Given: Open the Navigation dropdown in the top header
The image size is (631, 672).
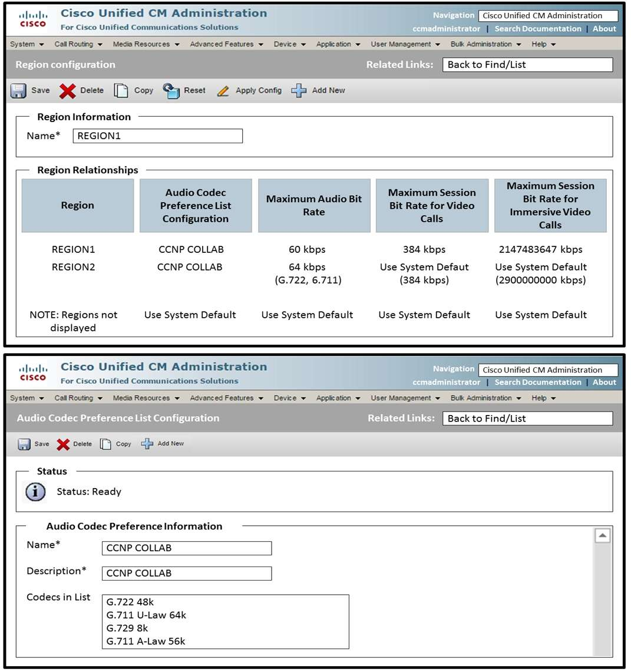Looking at the screenshot, I should coord(548,16).
